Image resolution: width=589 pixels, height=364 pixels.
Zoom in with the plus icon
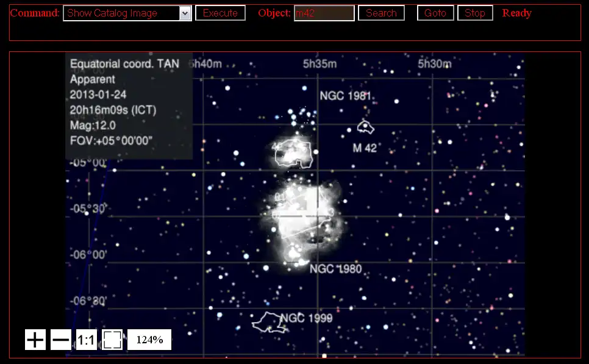coord(35,340)
